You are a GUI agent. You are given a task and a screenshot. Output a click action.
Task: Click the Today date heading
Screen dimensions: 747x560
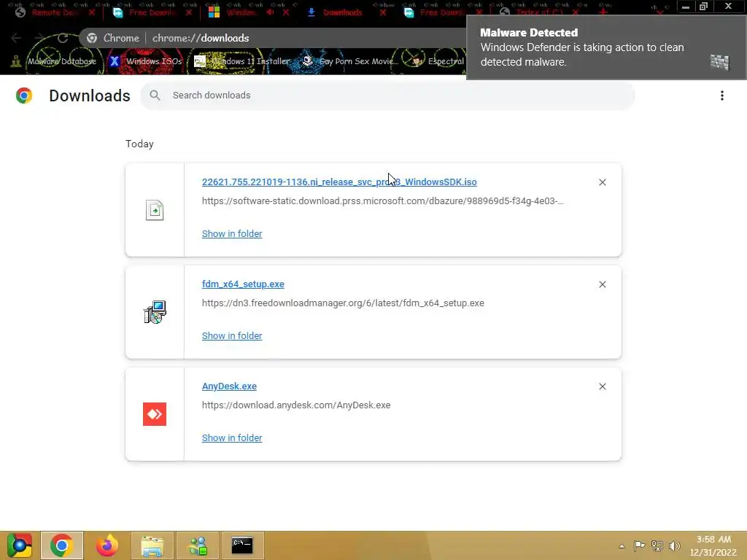click(139, 144)
